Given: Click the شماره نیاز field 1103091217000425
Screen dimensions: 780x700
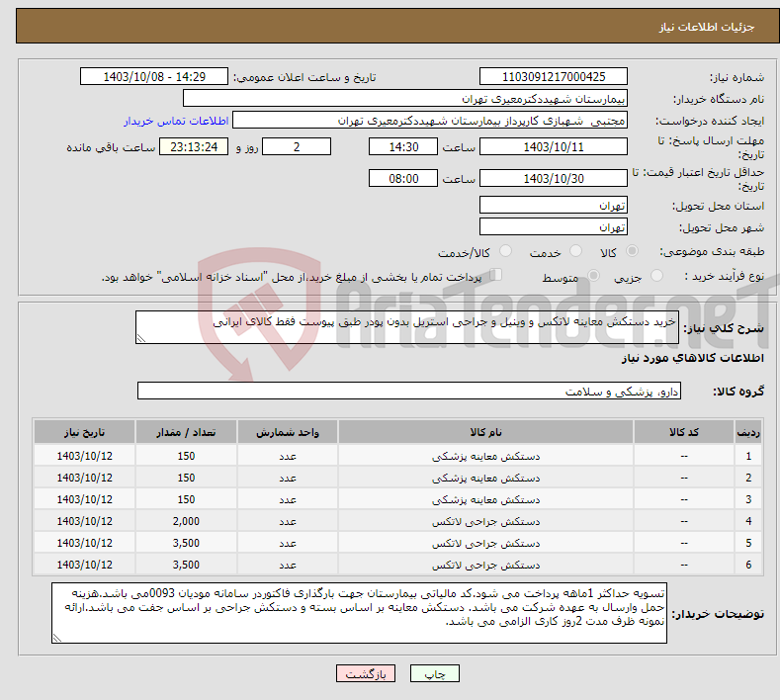Looking at the screenshot, I should point(554,76).
